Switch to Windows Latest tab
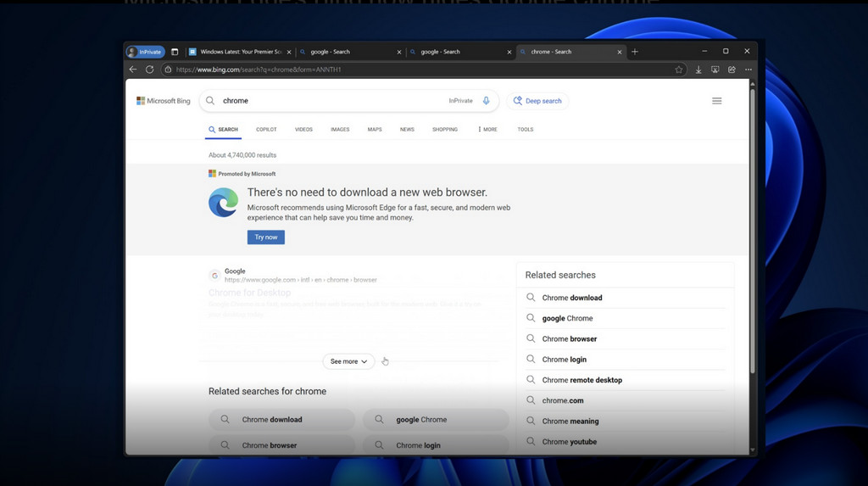The image size is (868, 486). click(x=240, y=52)
